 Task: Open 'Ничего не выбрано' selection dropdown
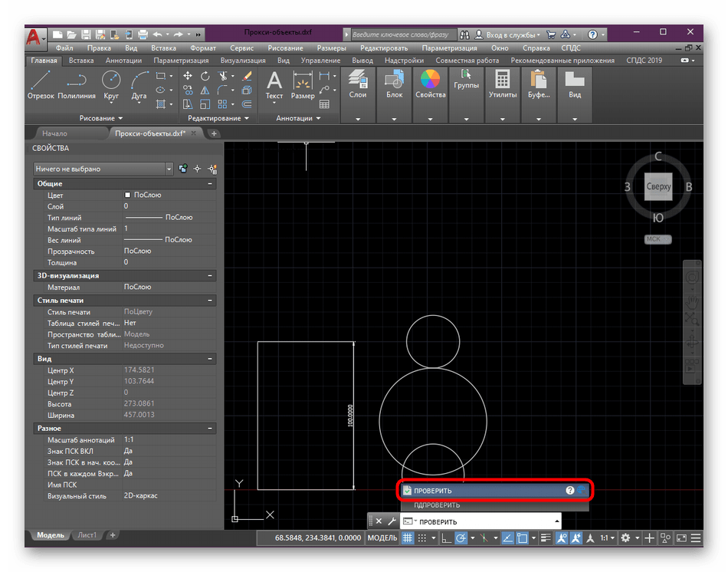(104, 169)
